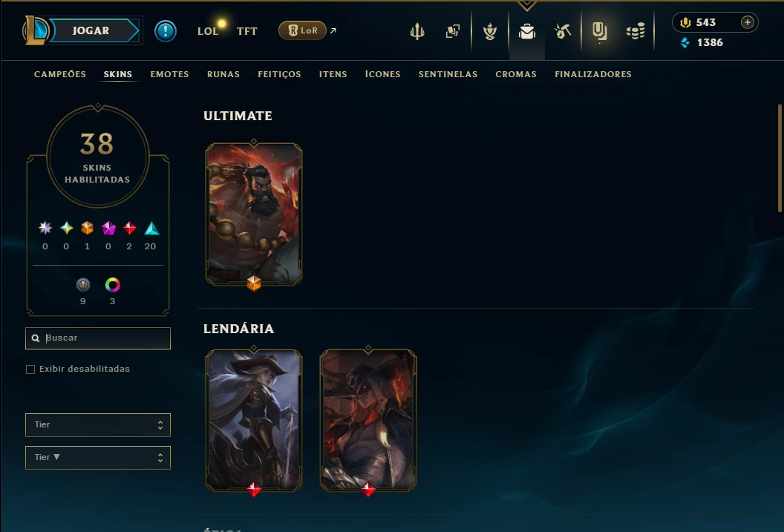Select the Ultimate skin thumbnail

(x=254, y=214)
